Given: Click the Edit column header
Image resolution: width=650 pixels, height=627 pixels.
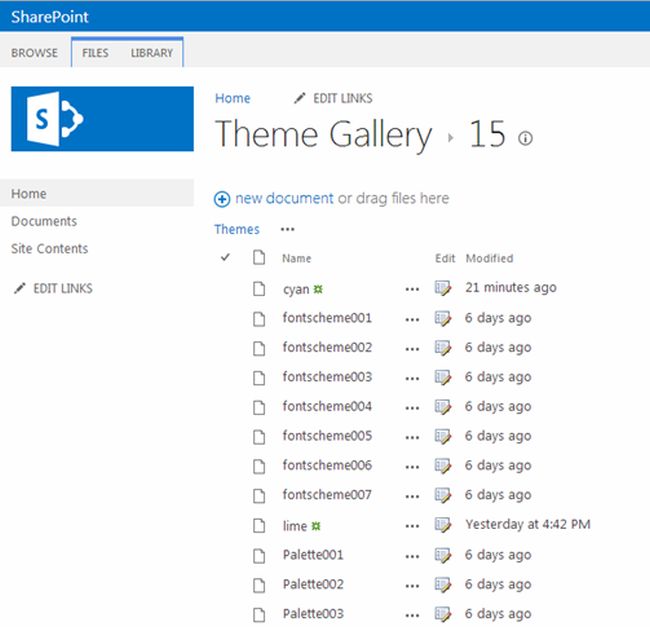Looking at the screenshot, I should pos(445,258).
